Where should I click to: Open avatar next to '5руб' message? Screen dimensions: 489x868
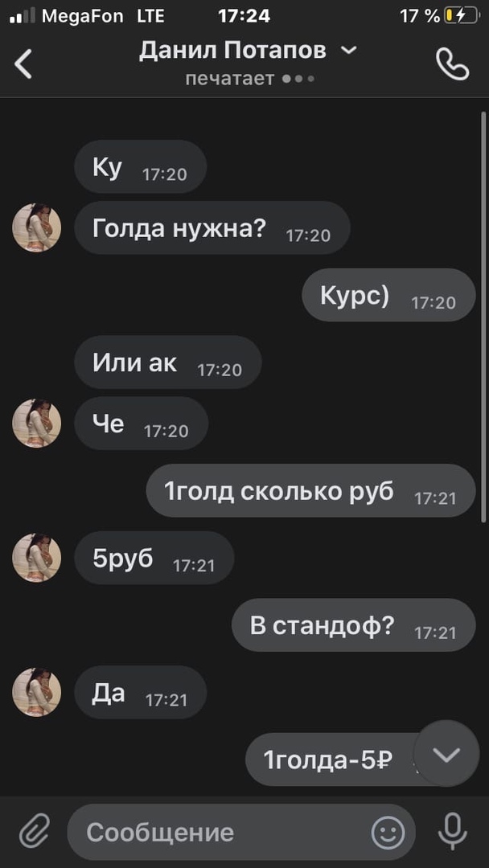click(x=36, y=558)
